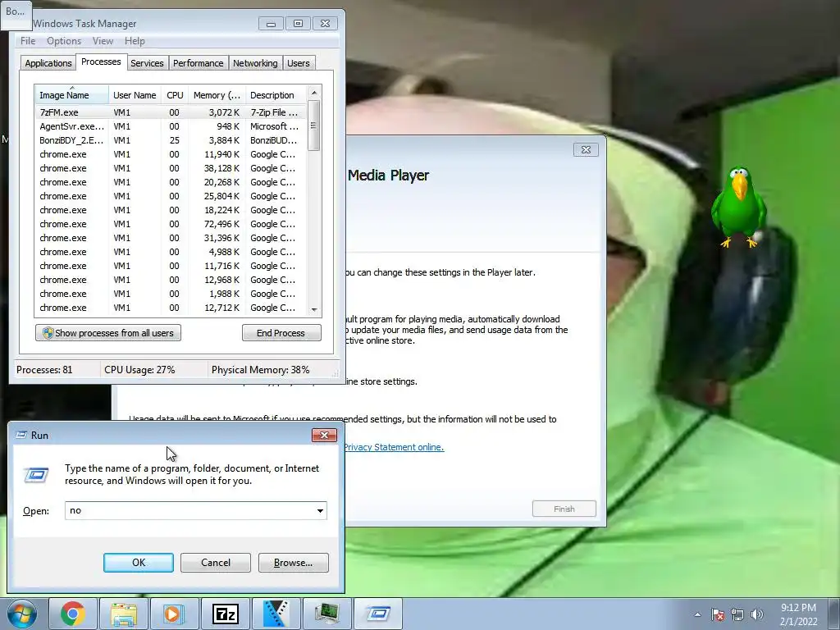Sort processes by Memory column header
This screenshot has height=630, width=840.
(217, 95)
